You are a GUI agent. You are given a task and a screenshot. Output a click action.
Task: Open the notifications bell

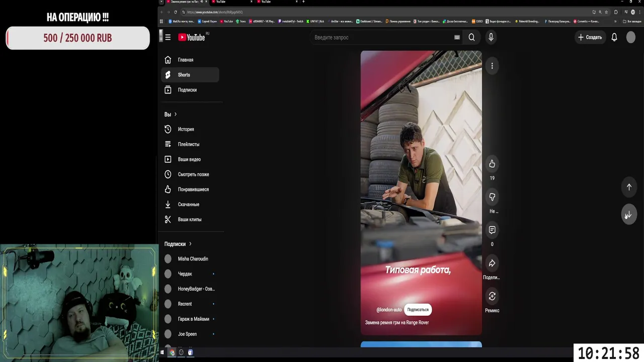point(614,37)
